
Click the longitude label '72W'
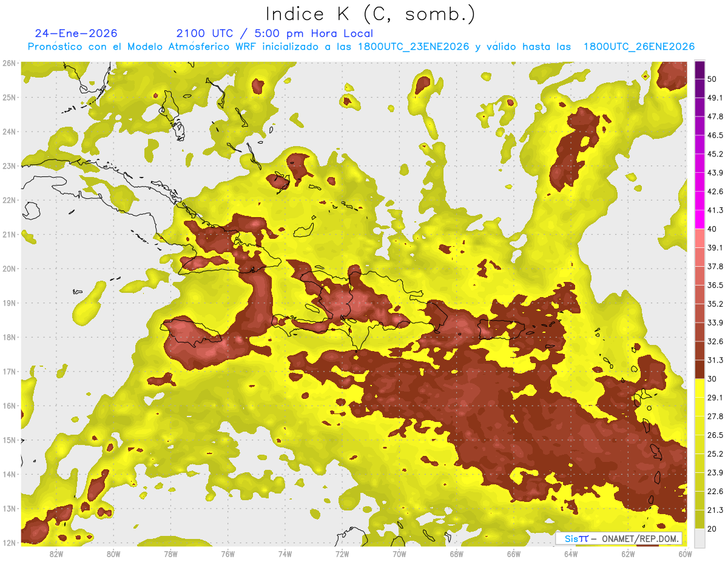342,554
